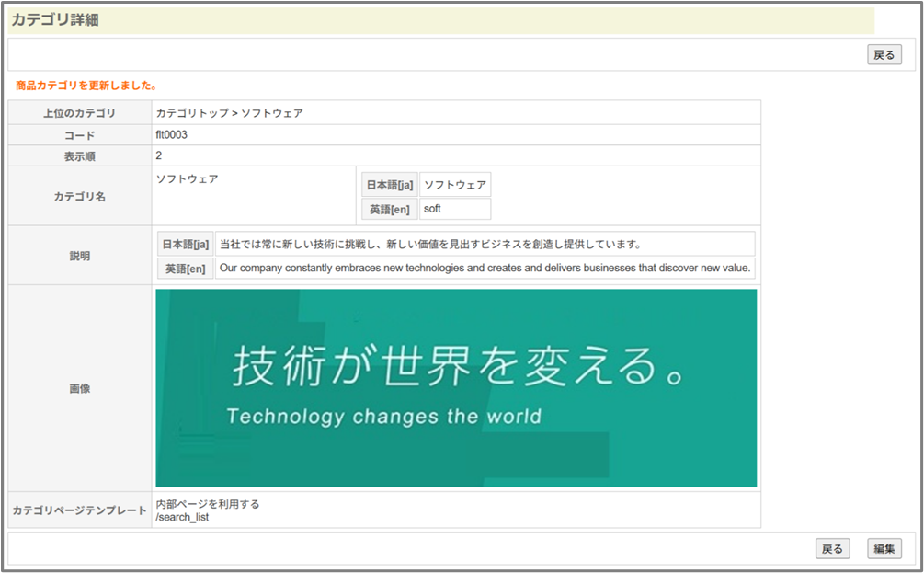
Task: Select the カテゴリトップ > ソフトウェア breadcrumb text
Action: [x=230, y=113]
